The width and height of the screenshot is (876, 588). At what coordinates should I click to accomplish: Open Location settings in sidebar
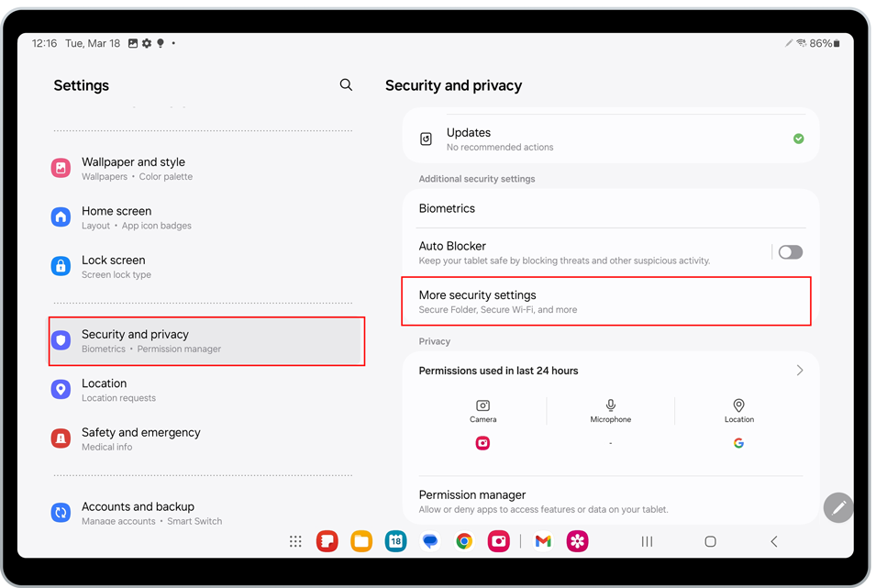203,390
